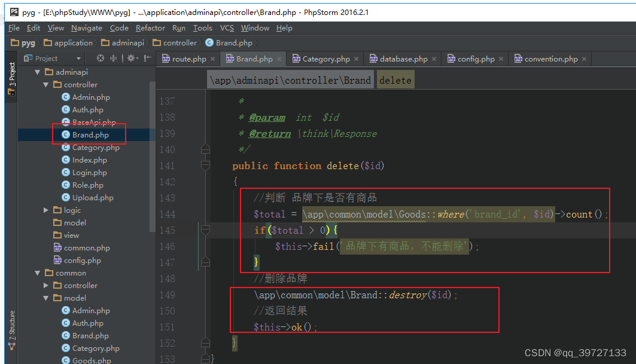Open Project panel settings gear
The height and width of the screenshot is (364, 636).
[132, 59]
